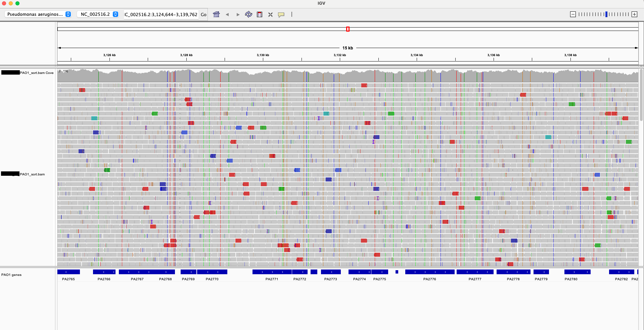Zoom out with the minus icon
The width and height of the screenshot is (644, 330).
(573, 14)
